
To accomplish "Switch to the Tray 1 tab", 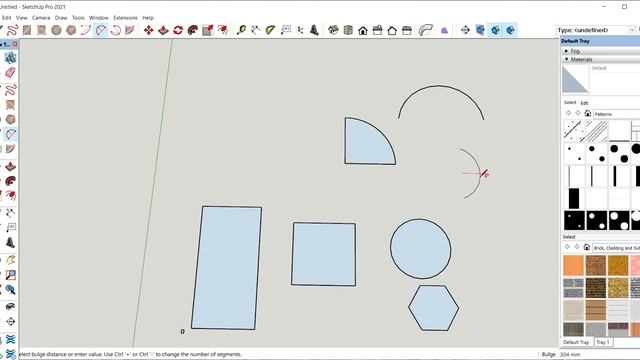I will (603, 342).
